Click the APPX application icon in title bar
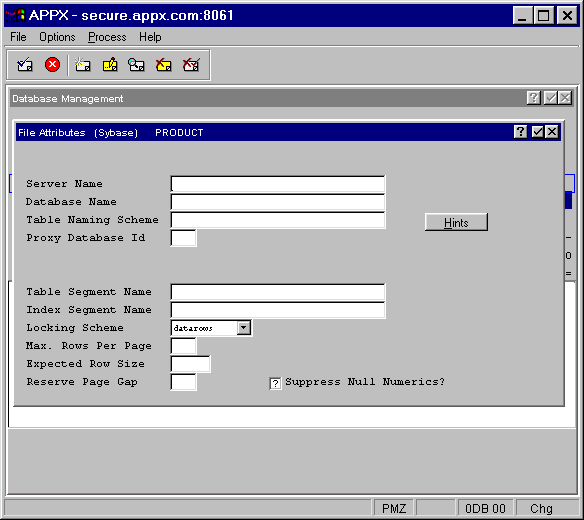This screenshot has width=584, height=520. coord(15,15)
